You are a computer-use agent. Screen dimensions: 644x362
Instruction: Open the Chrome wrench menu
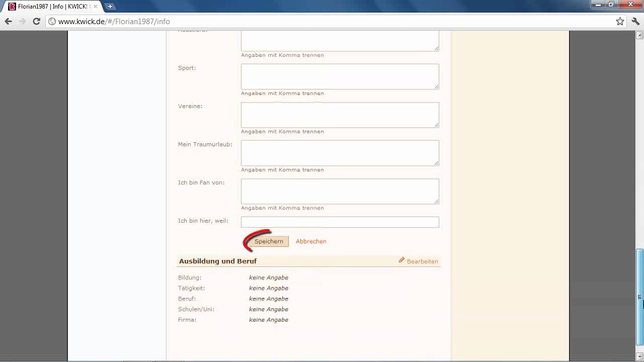click(x=636, y=21)
